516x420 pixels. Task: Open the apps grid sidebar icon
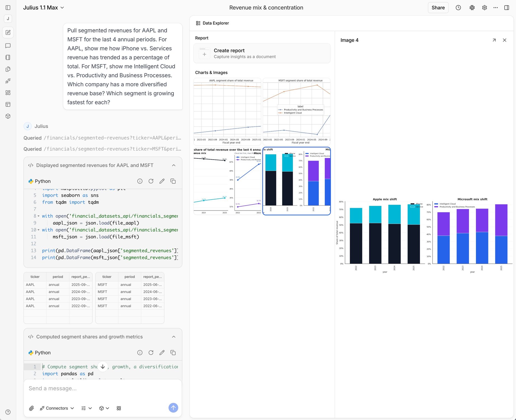(x=8, y=92)
